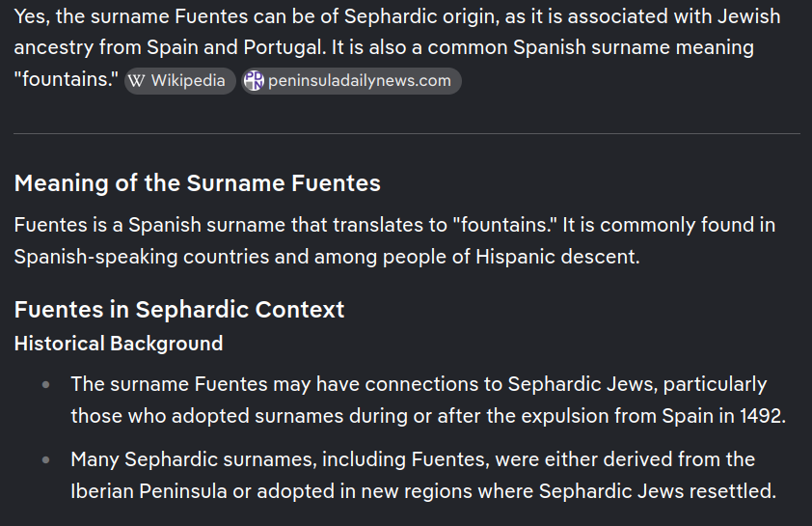Click the first bullet point marker
The image size is (812, 526).
[x=46, y=384]
